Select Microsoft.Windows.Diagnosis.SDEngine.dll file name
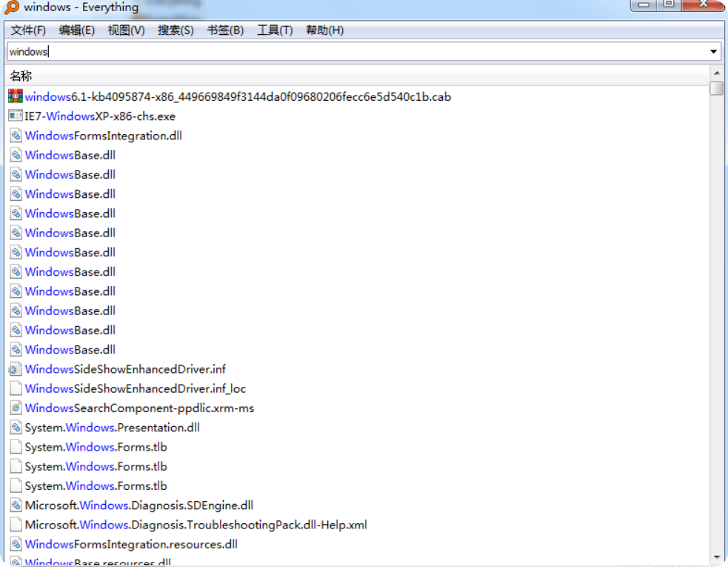The width and height of the screenshot is (728, 567). tap(139, 505)
